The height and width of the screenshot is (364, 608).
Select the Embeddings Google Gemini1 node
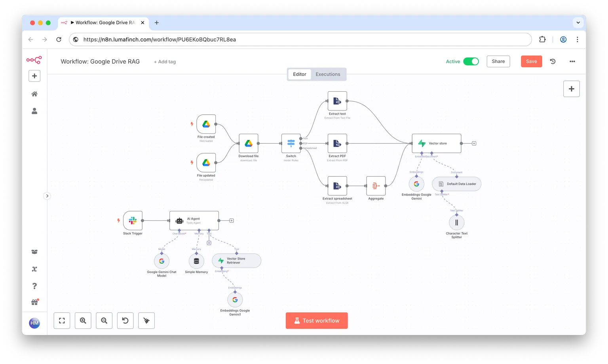point(235,300)
